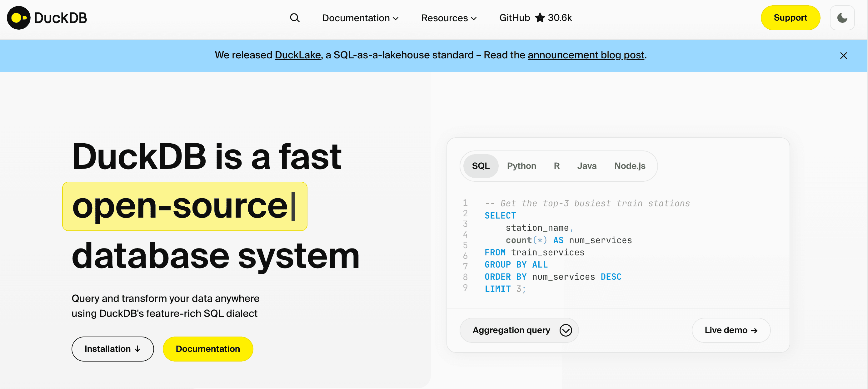Switch to the Java code tab
Screen dimensions: 868x389
tap(587, 166)
